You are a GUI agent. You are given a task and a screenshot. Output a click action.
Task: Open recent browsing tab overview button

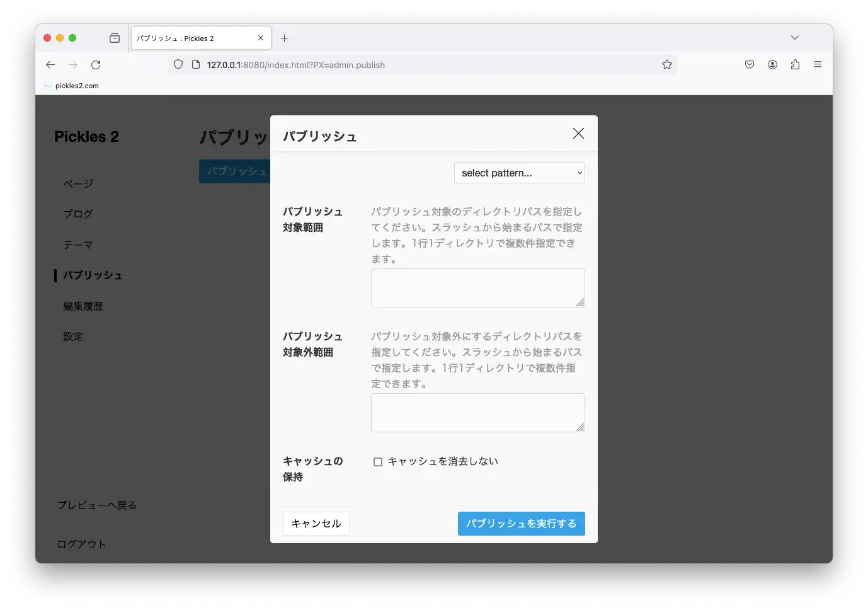pos(115,38)
